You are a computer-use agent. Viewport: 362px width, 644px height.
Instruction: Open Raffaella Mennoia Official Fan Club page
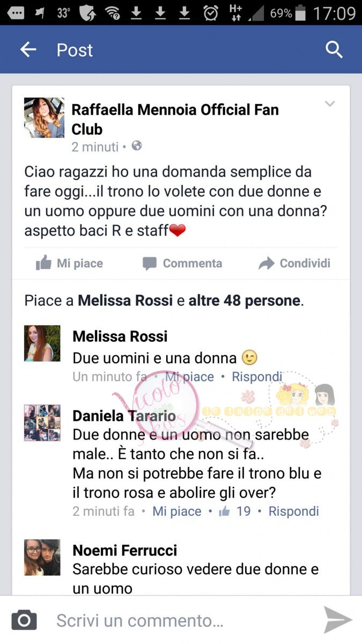click(x=175, y=119)
